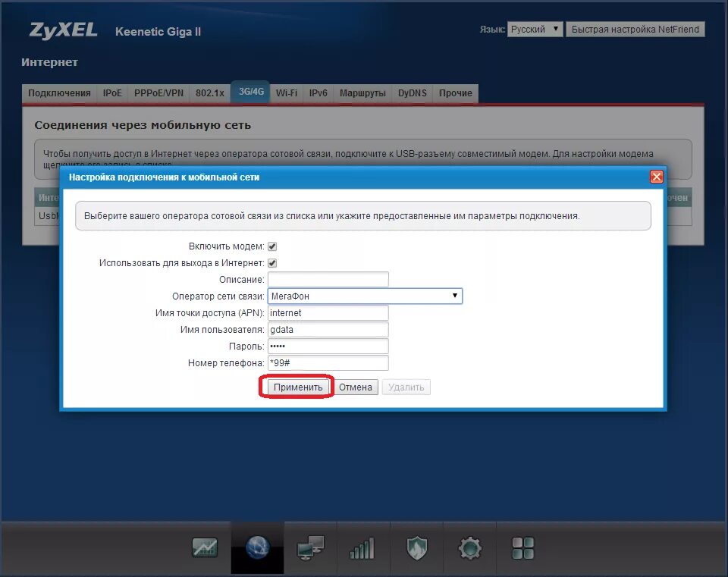The width and height of the screenshot is (728, 577).
Task: Focus the Номер телефона field with *99#
Action: pyautogui.click(x=328, y=363)
